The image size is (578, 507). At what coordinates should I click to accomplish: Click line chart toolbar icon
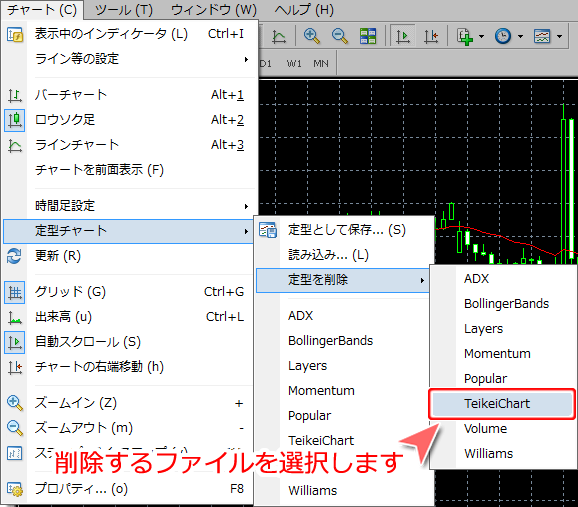pyautogui.click(x=279, y=36)
